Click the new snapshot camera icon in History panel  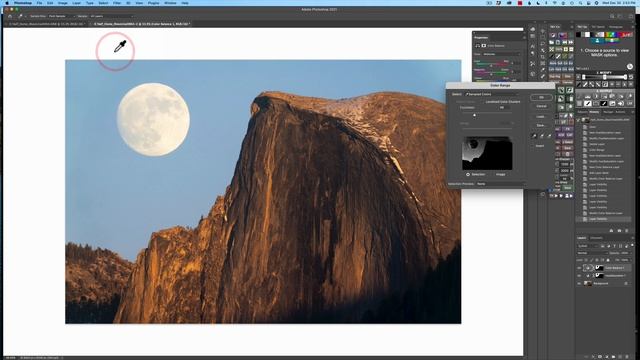619,231
